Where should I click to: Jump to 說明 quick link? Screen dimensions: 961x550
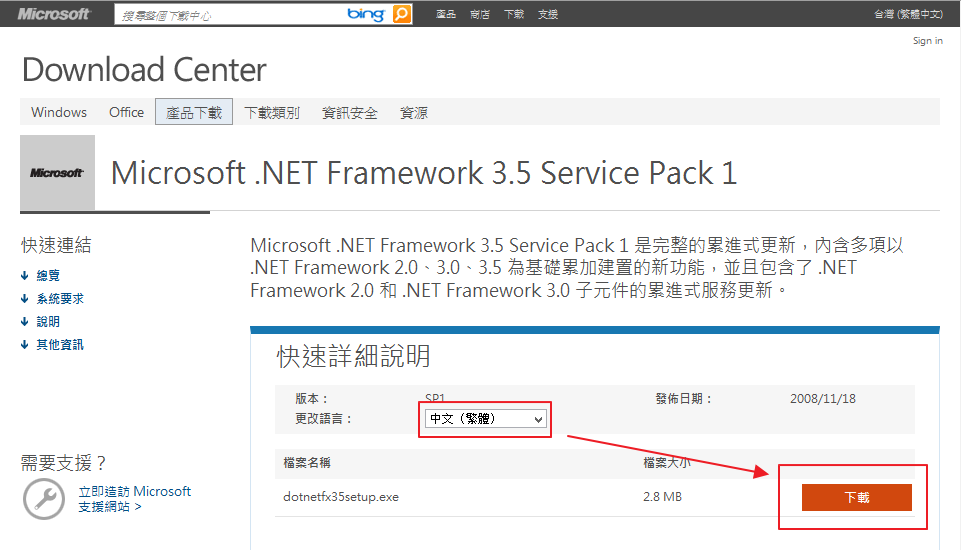pos(48,321)
